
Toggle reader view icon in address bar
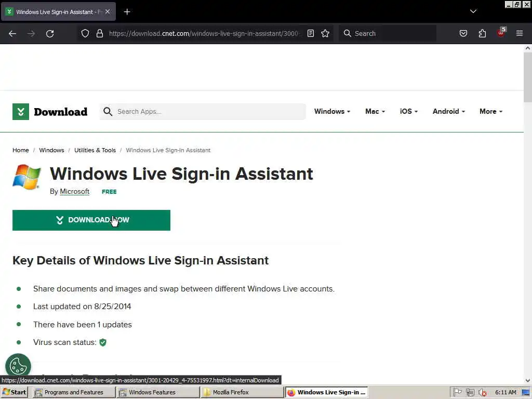(x=311, y=33)
